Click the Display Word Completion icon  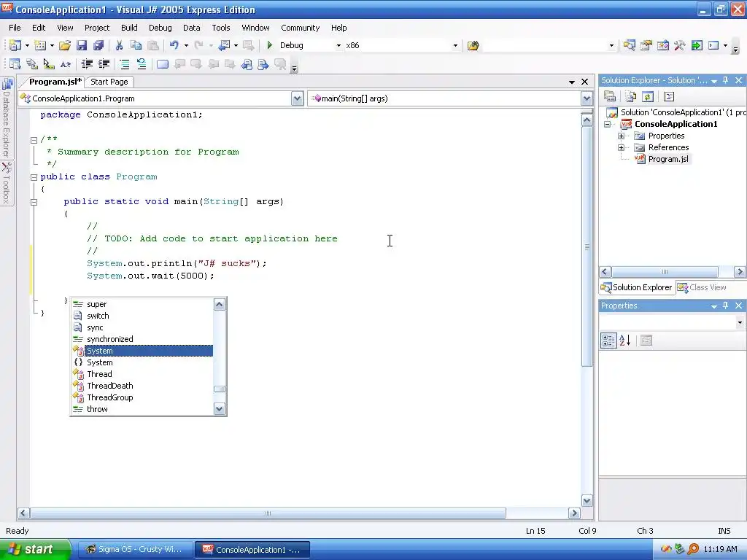(66, 64)
